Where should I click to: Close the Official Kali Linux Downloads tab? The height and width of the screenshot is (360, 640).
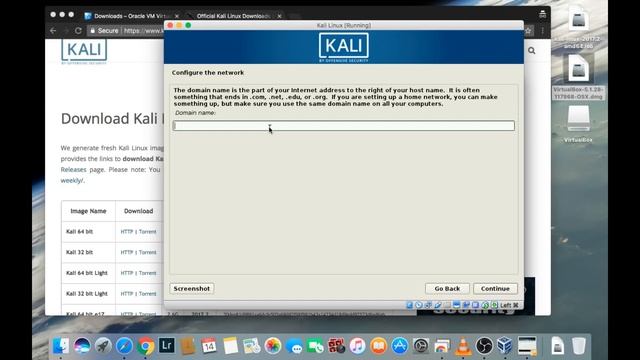point(279,16)
